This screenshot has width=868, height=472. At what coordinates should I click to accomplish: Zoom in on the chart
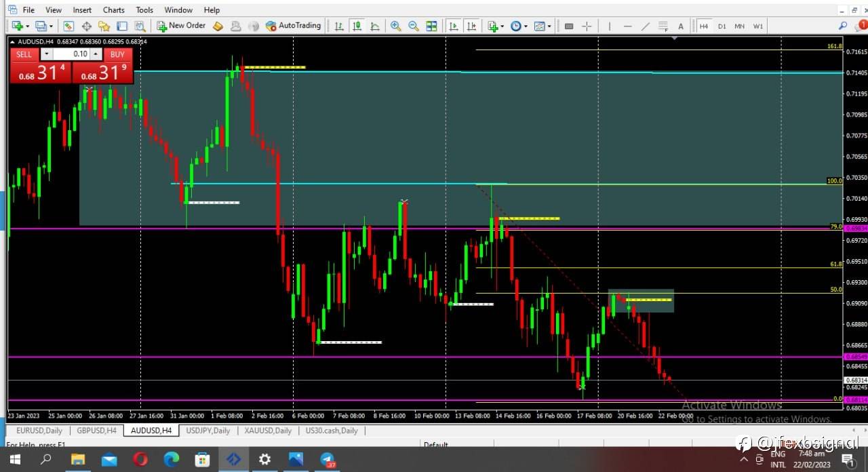click(x=395, y=26)
